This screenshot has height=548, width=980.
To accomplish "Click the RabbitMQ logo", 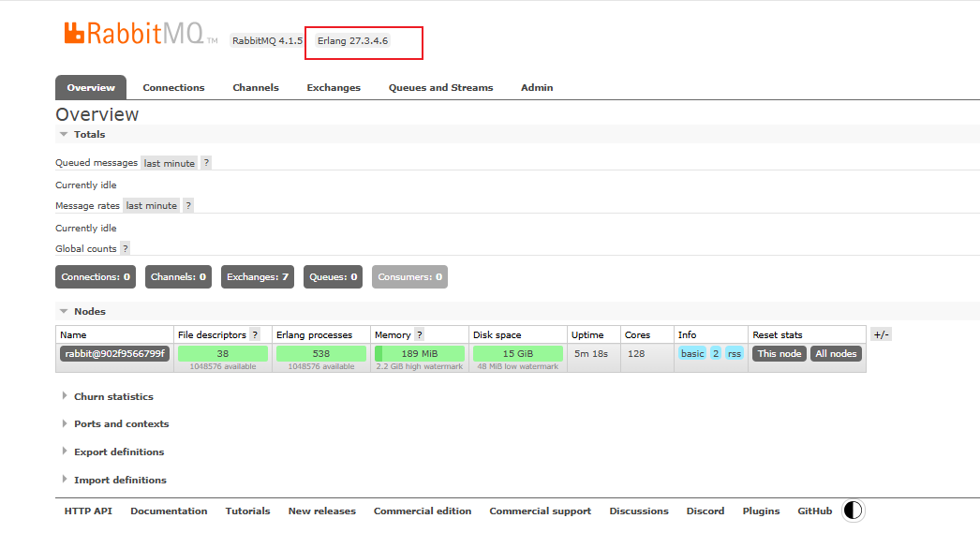I will point(141,33).
